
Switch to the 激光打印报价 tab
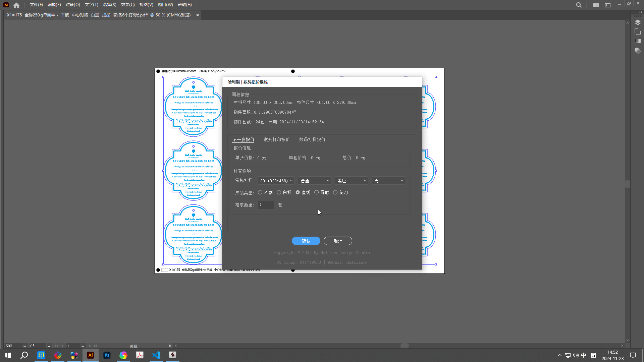pos(276,139)
